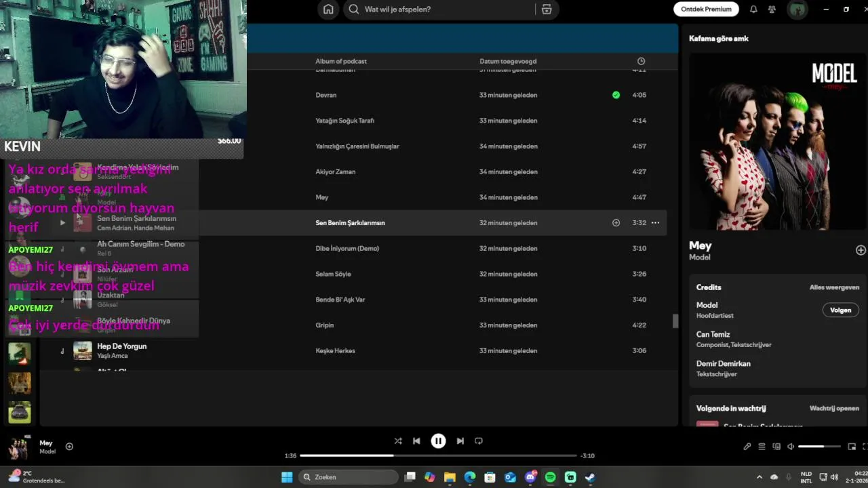Sort by the Album of podcast column header
This screenshot has width=868, height=488.
pyautogui.click(x=341, y=61)
